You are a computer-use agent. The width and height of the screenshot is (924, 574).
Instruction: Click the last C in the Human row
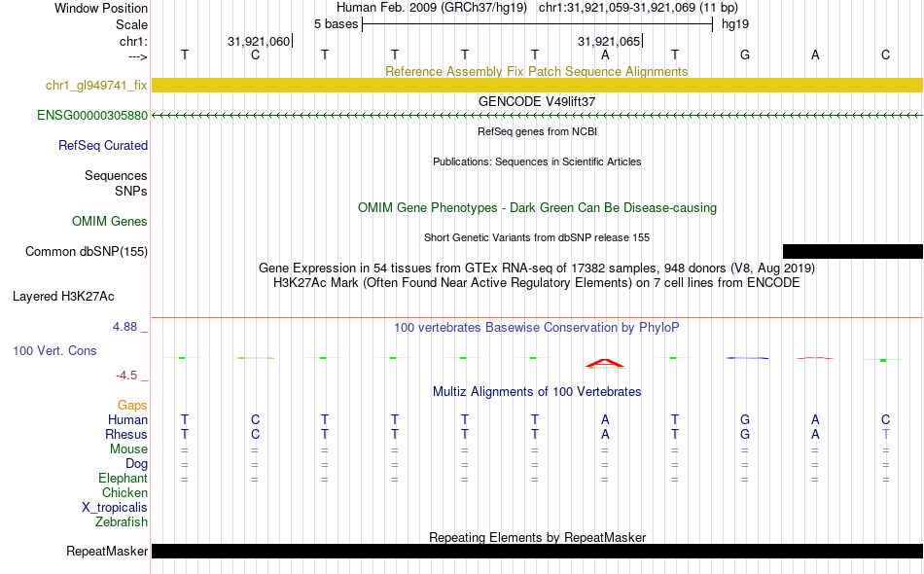pos(885,419)
